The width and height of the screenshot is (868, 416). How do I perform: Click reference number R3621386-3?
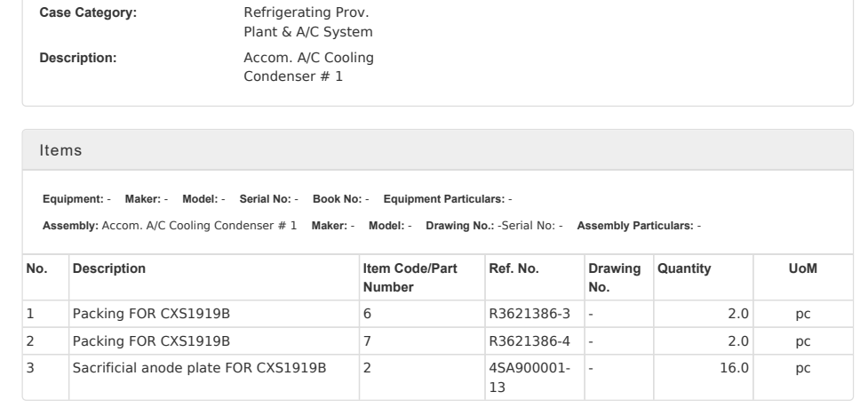coord(530,315)
